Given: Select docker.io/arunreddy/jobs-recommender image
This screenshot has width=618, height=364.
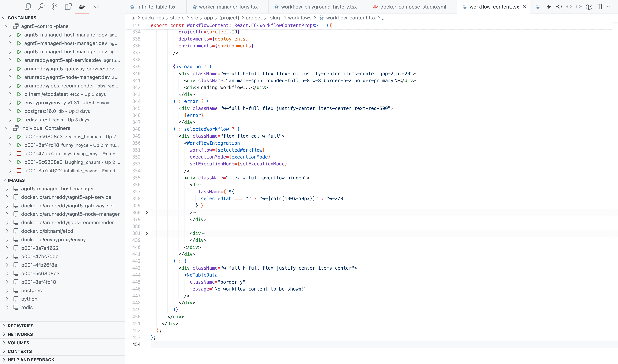Looking at the screenshot, I should point(62,223).
